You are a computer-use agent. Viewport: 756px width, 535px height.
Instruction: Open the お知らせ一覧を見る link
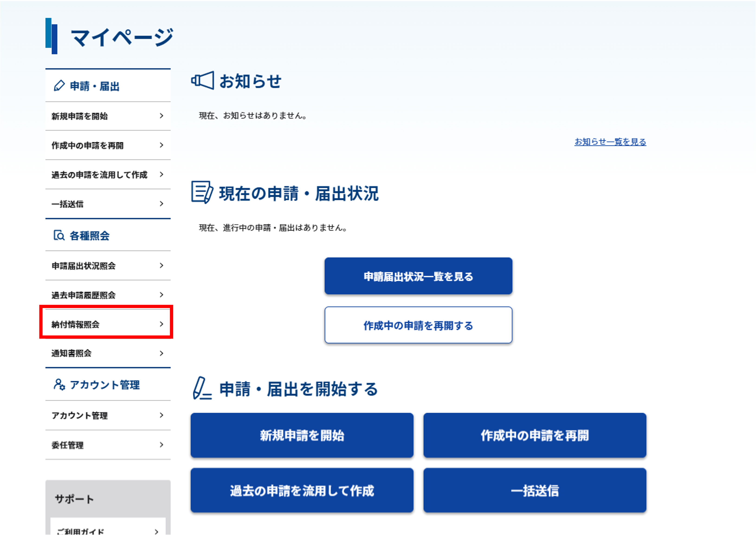tap(610, 142)
